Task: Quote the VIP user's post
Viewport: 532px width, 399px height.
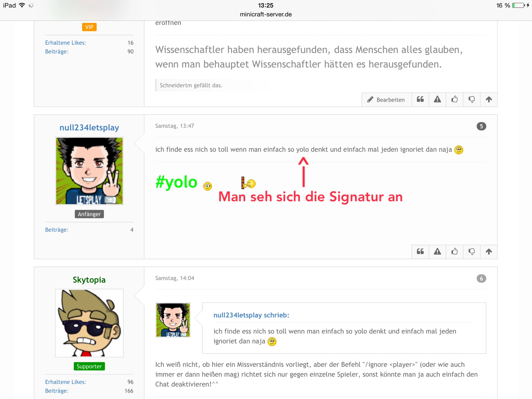Action: coord(420,100)
